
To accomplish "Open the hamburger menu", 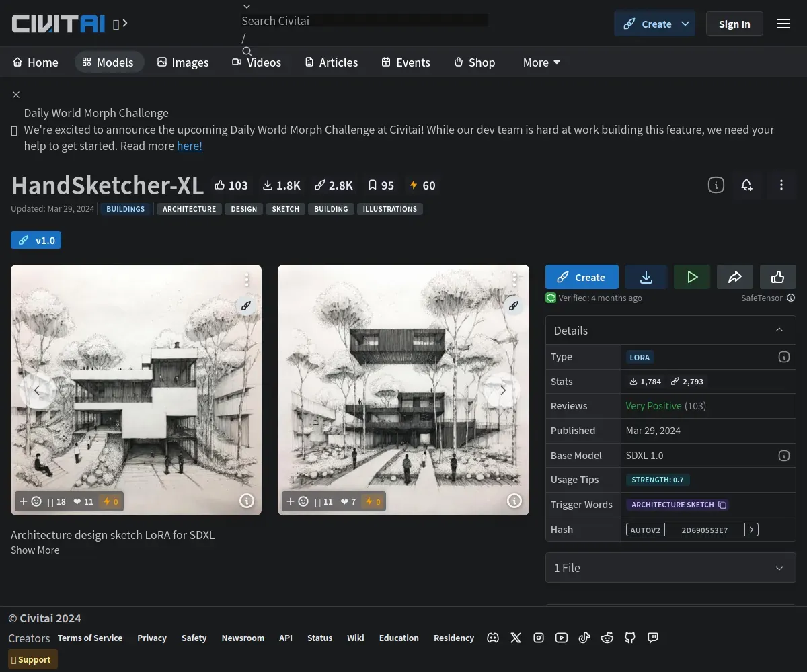I will pyautogui.click(x=783, y=24).
